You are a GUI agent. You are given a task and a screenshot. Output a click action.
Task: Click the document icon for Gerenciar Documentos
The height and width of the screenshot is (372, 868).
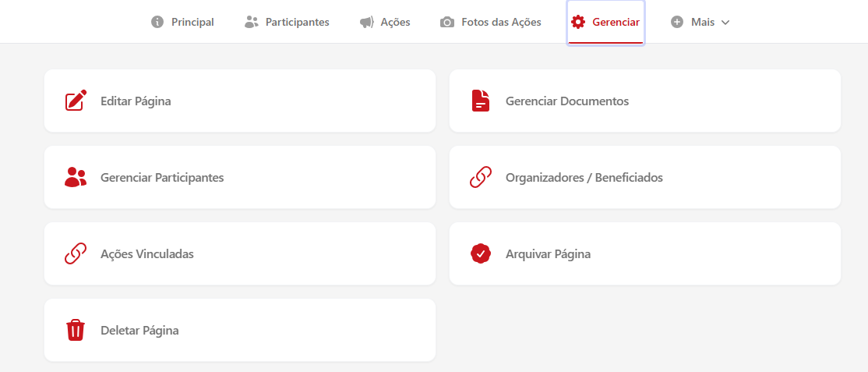click(x=481, y=101)
